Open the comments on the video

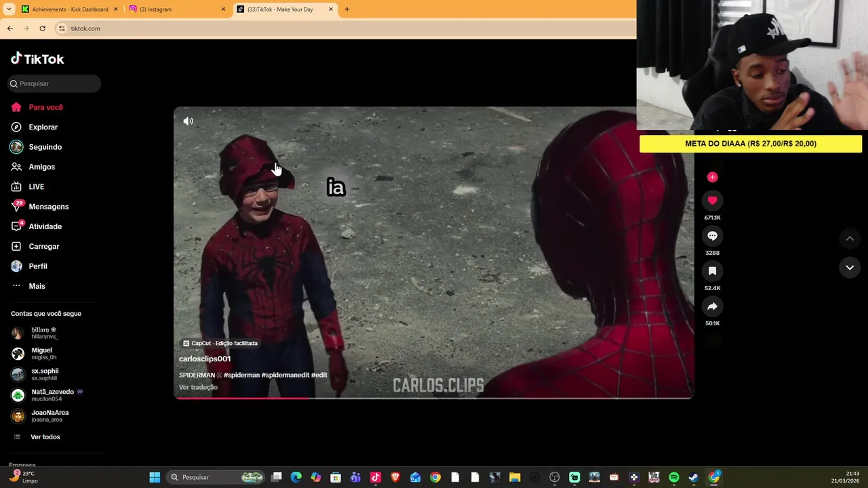[712, 235]
